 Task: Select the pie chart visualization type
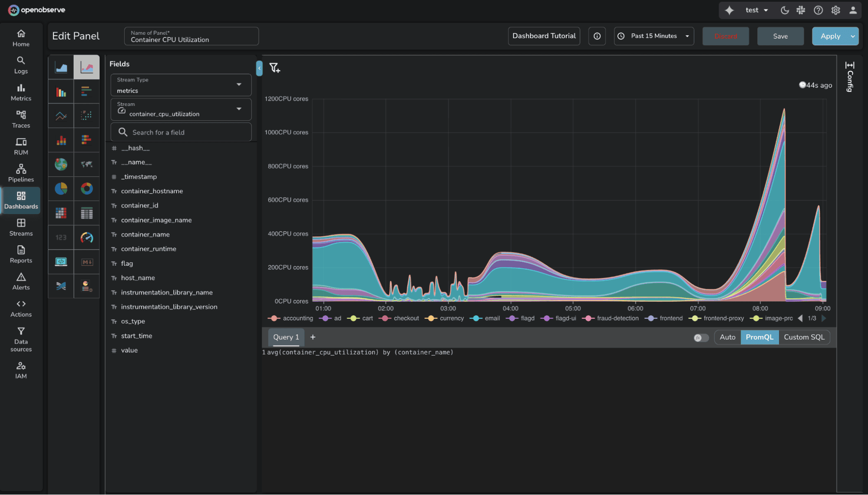(61, 189)
